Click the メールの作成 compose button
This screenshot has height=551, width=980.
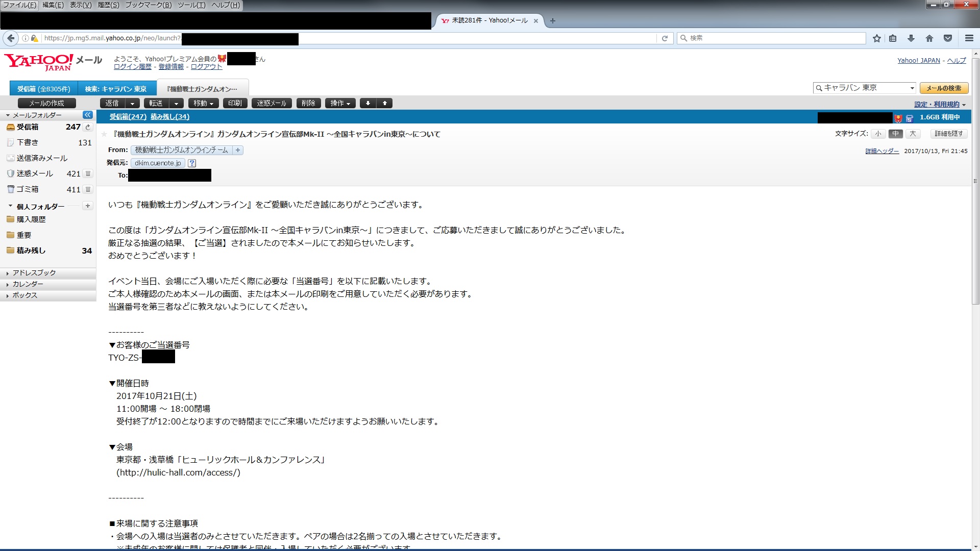46,104
